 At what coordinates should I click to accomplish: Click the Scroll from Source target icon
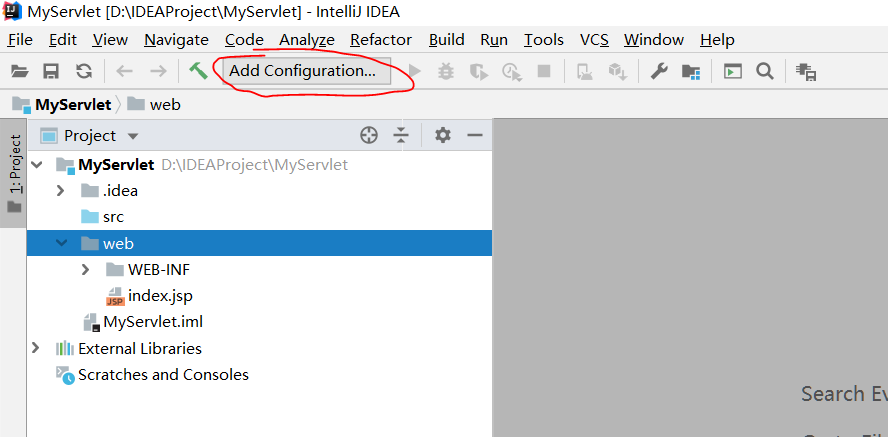click(369, 135)
